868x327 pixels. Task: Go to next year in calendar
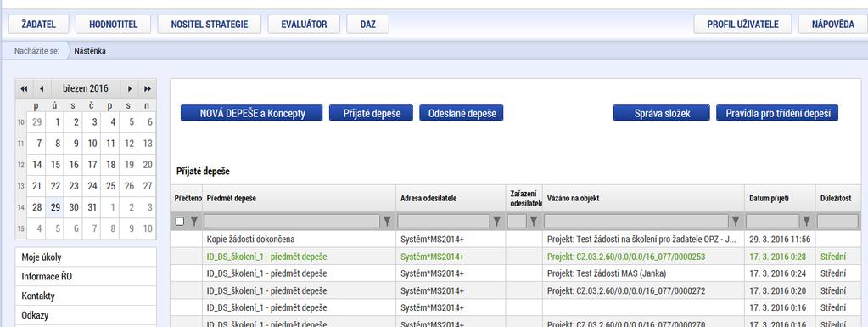[148, 88]
